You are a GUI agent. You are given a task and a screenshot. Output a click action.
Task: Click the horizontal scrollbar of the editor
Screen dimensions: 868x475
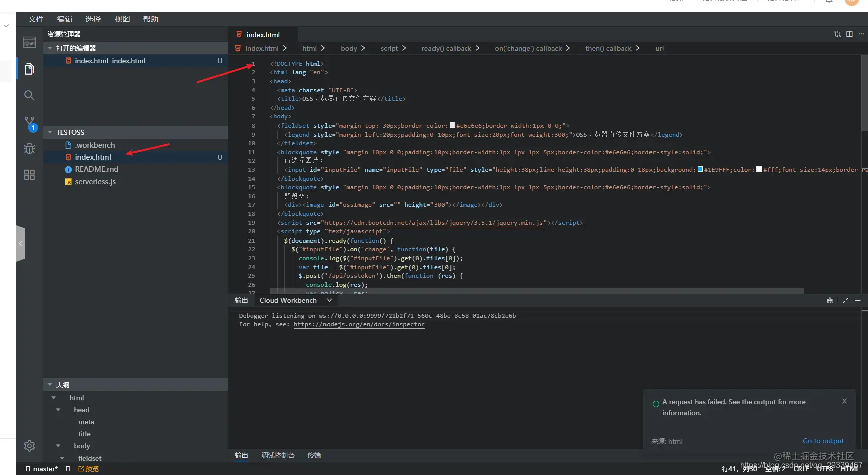click(x=536, y=291)
